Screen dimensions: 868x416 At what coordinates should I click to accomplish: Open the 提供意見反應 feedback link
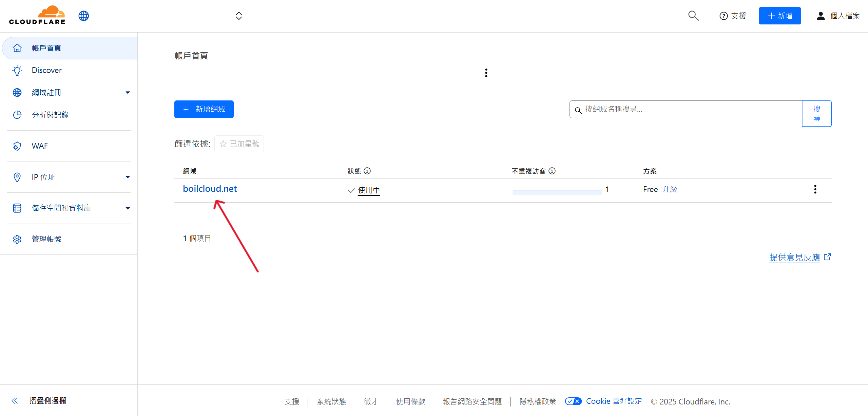pyautogui.click(x=800, y=257)
